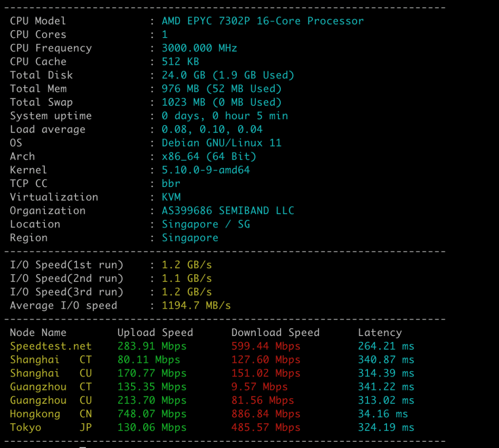Click the Guangzhou CT download speed 9.57 Mbps

click(259, 387)
